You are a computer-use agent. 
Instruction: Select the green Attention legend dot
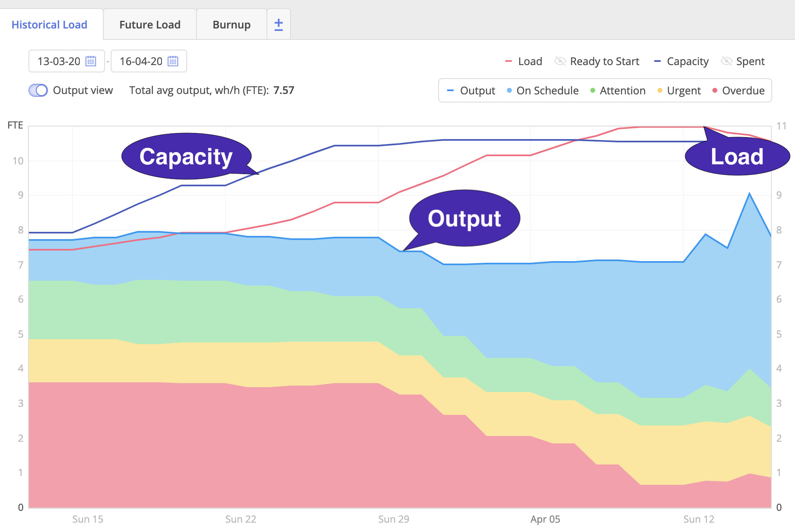(x=593, y=90)
